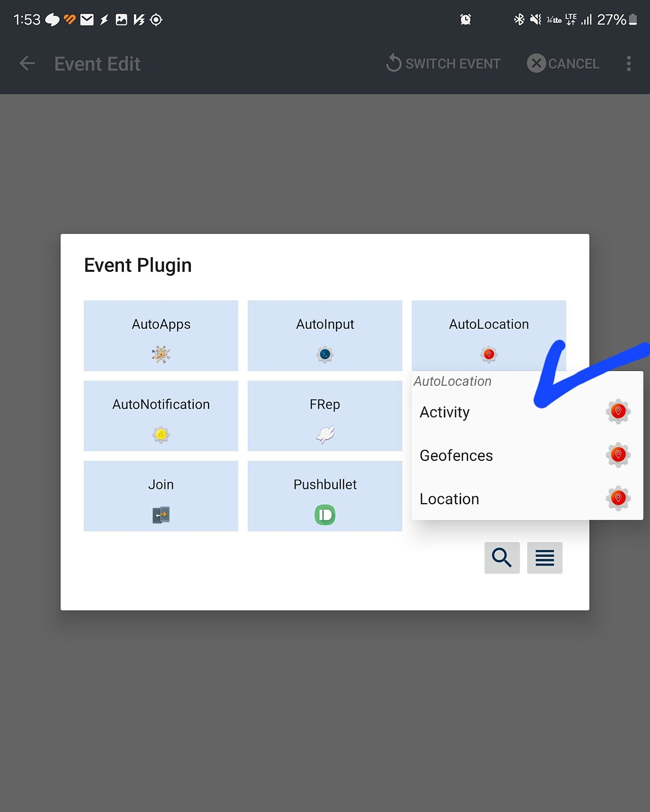The height and width of the screenshot is (812, 650).
Task: Go back using the arrow icon
Action: click(x=27, y=64)
